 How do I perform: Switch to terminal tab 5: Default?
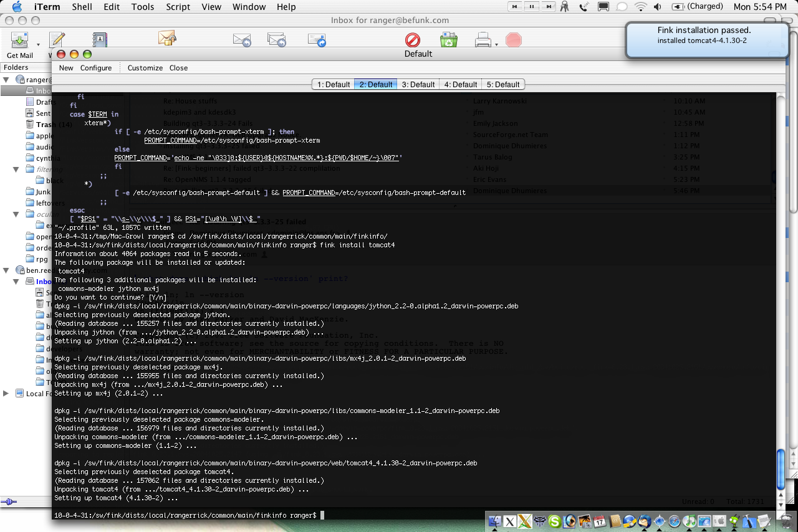[503, 85]
